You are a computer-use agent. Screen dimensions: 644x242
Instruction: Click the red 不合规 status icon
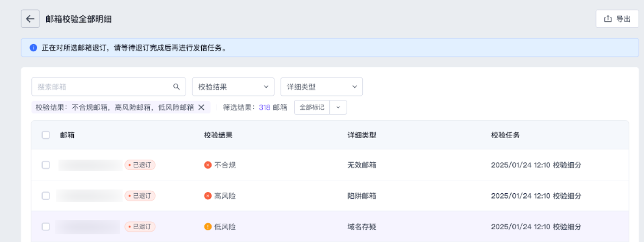click(208, 165)
